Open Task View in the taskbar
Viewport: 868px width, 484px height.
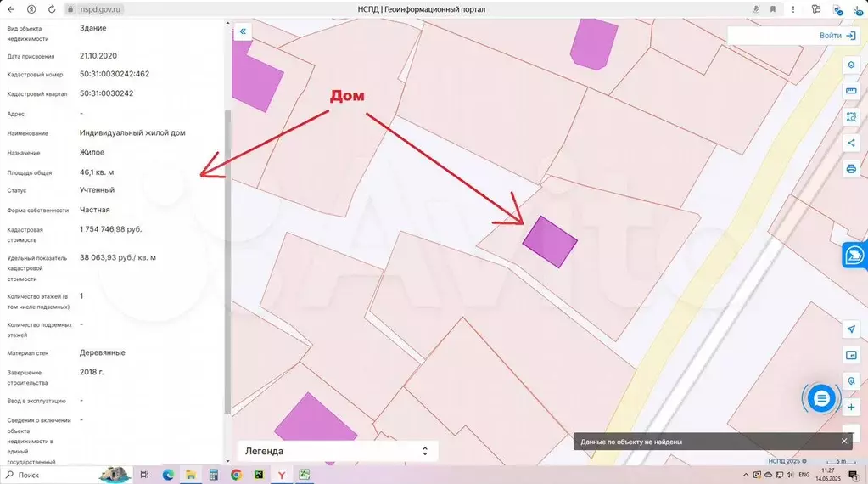[x=144, y=475]
